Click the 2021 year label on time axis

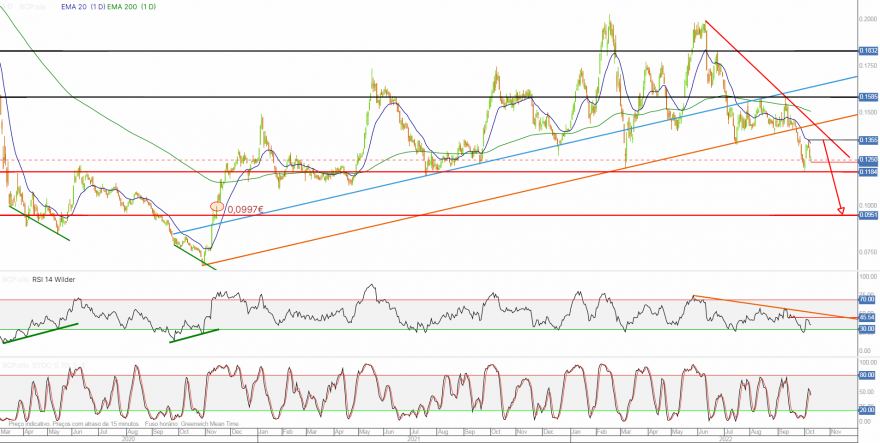[414, 439]
